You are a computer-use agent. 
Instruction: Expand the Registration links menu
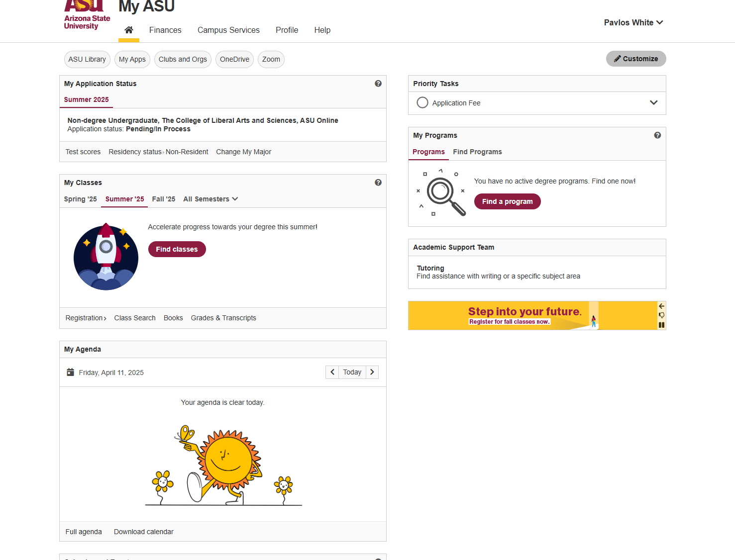pos(86,318)
